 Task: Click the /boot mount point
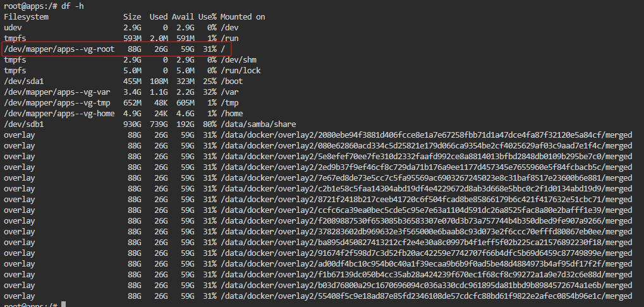(232, 81)
